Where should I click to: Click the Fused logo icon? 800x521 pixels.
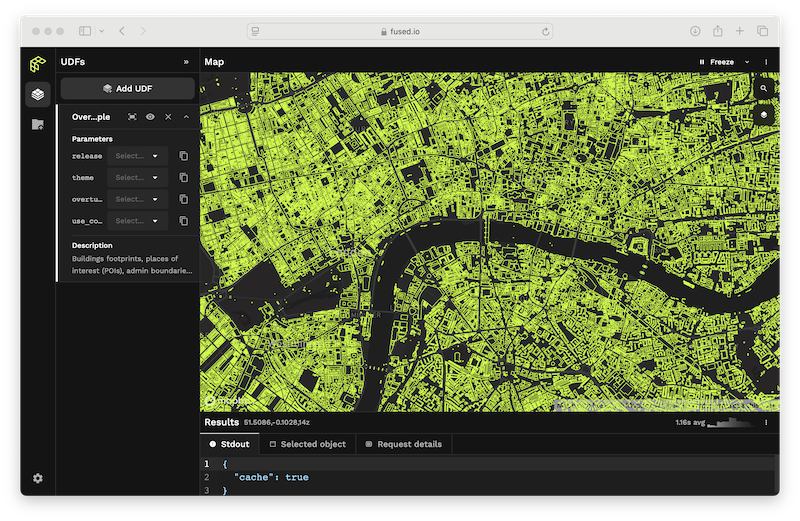pos(38,64)
